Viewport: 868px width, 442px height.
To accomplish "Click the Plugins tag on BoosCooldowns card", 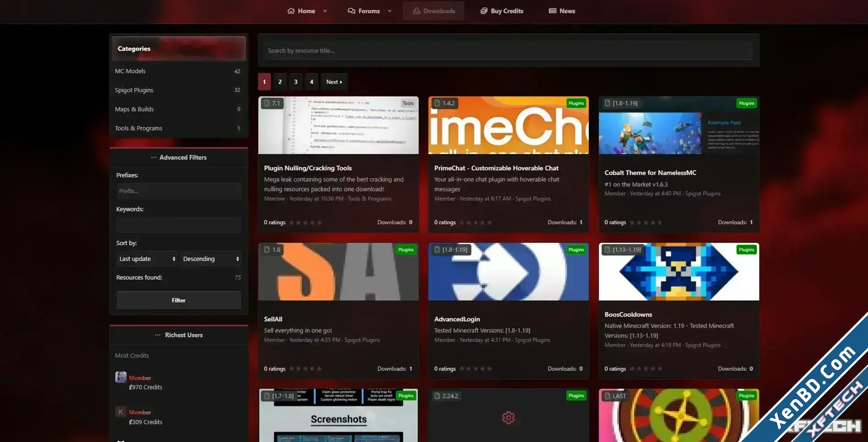I will tap(746, 250).
